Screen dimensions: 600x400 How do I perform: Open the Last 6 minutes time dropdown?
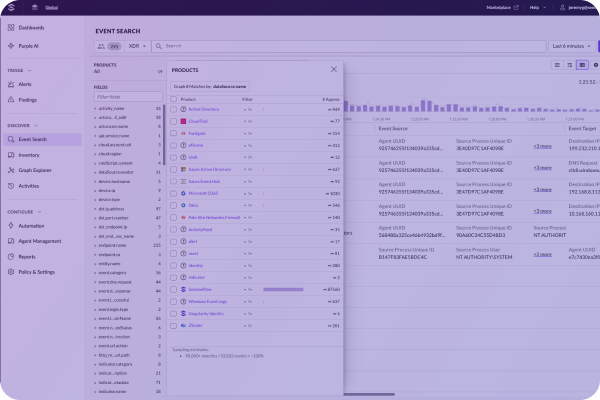pyautogui.click(x=571, y=46)
